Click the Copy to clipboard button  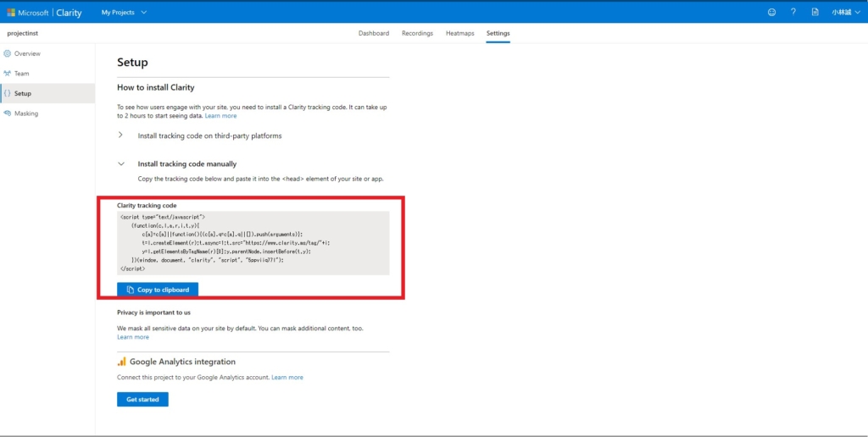point(158,290)
